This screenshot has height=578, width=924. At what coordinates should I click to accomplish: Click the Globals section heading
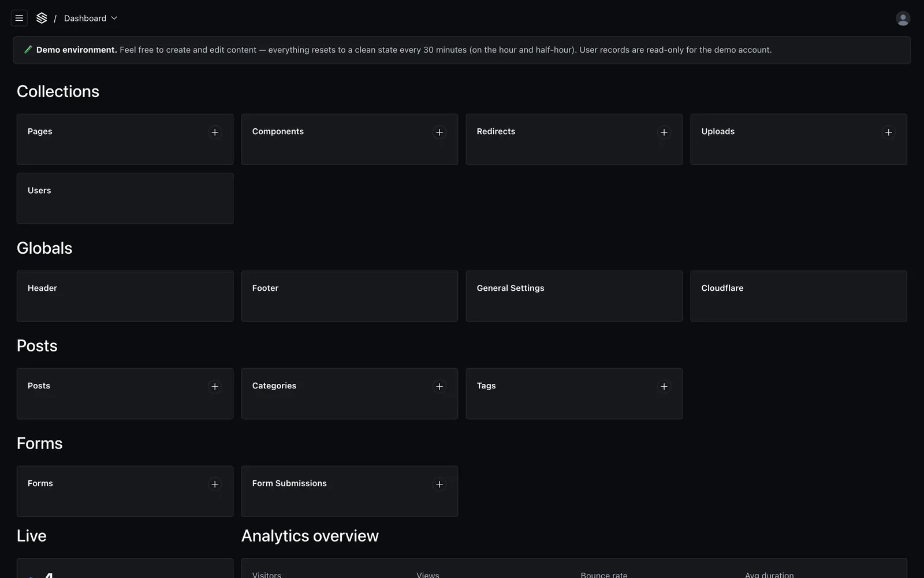pyautogui.click(x=44, y=248)
